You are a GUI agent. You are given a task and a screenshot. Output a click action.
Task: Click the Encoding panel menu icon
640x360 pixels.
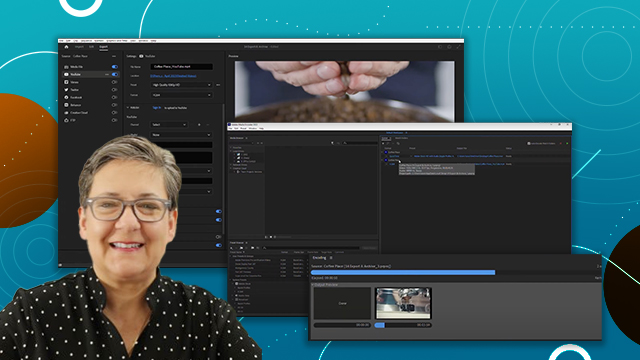tap(331, 258)
